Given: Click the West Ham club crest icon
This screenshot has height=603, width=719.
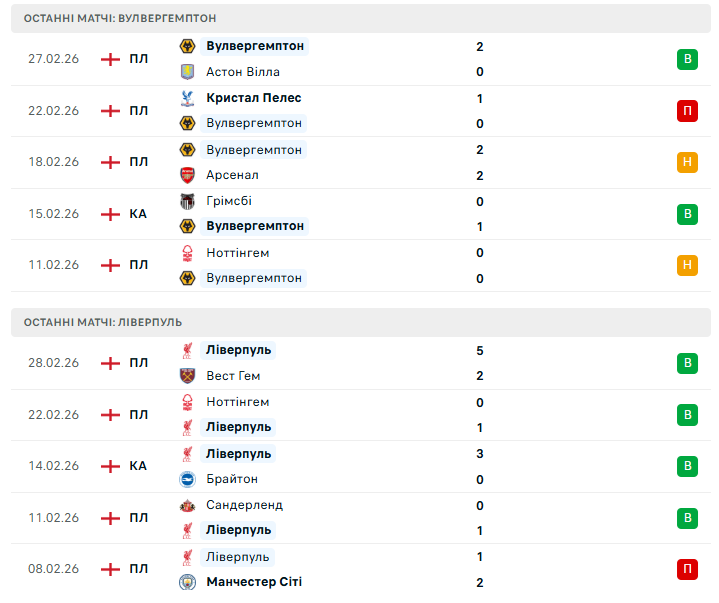Looking at the screenshot, I should pos(186,376).
